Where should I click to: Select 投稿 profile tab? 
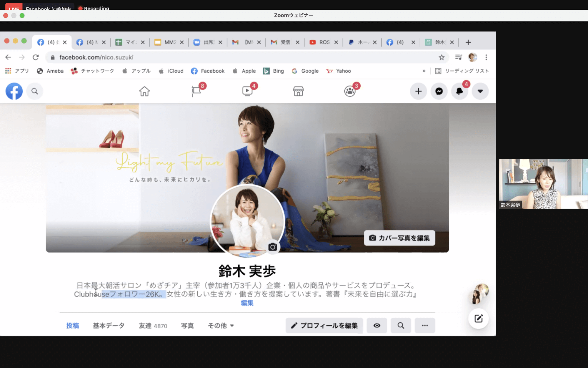[x=73, y=326]
